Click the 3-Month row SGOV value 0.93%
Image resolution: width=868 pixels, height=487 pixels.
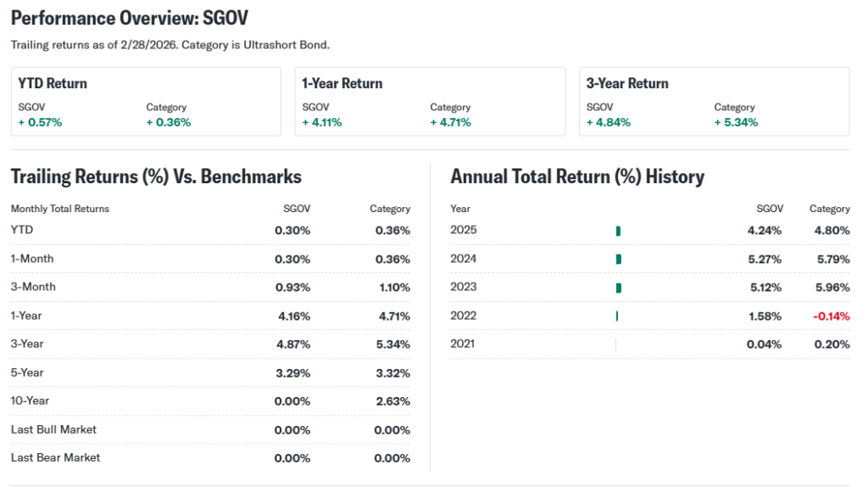click(292, 288)
